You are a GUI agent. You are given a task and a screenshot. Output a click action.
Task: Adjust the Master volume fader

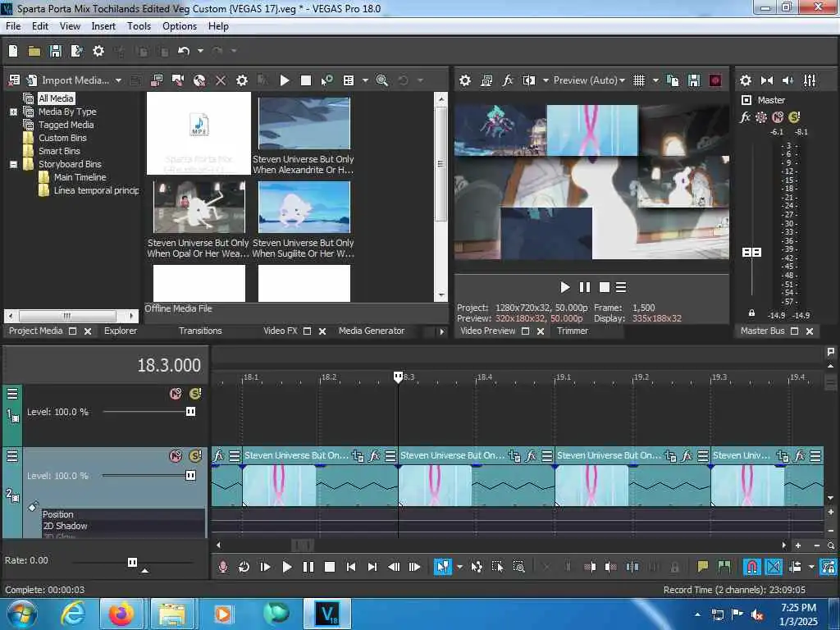click(751, 252)
